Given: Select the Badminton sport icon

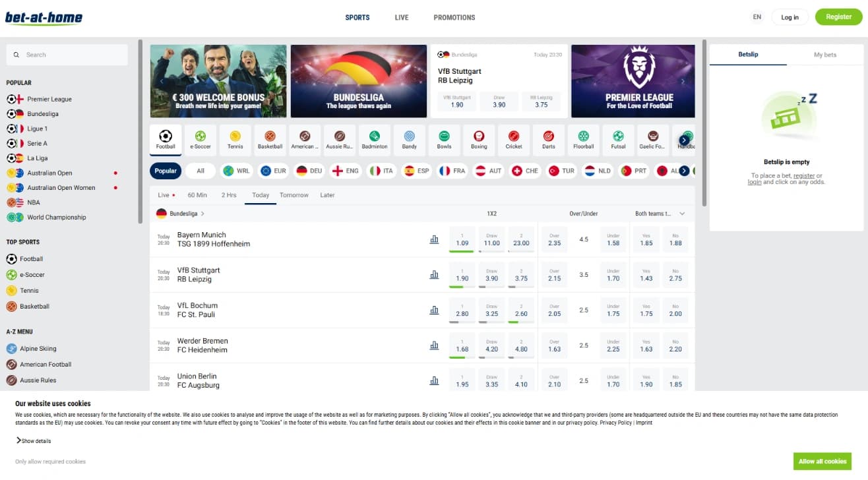Looking at the screenshot, I should point(374,139).
